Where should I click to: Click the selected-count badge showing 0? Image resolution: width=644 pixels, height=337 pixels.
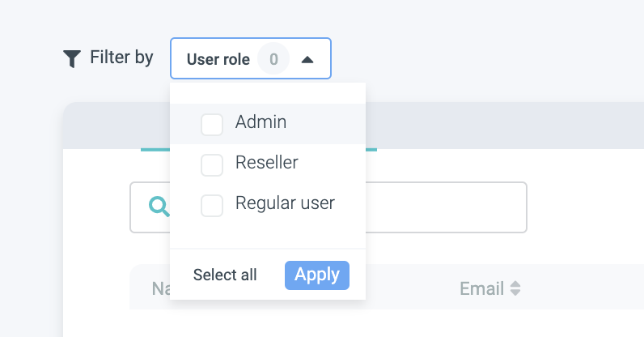click(273, 59)
